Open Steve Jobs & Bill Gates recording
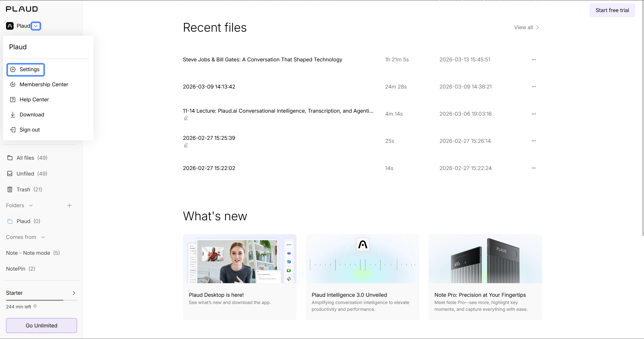644x339 pixels. [262, 60]
